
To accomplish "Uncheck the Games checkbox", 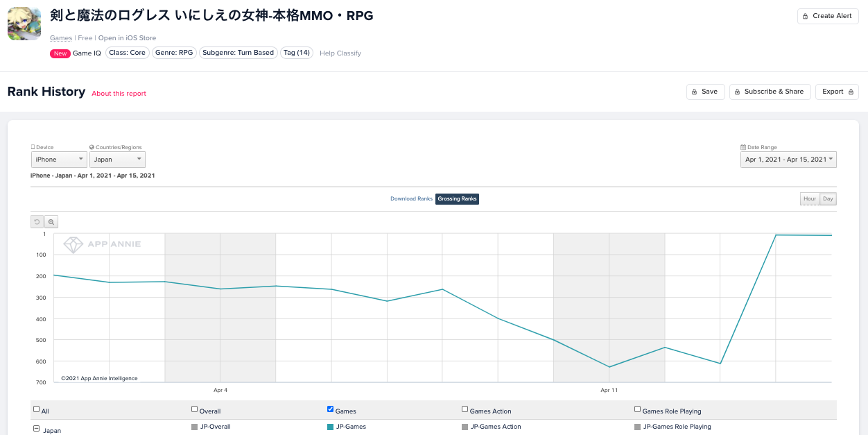I will point(331,409).
